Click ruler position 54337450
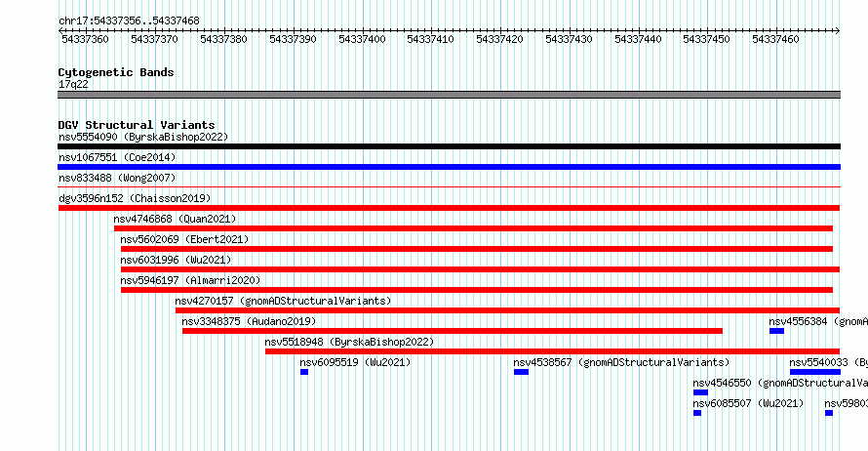Viewport: 868px width, 451px height. point(707,39)
